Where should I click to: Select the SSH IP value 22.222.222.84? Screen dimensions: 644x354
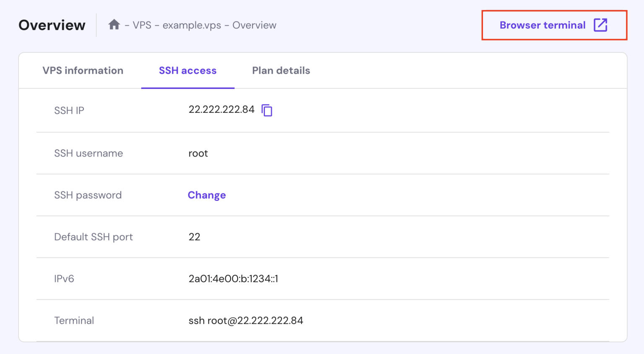[x=222, y=109]
